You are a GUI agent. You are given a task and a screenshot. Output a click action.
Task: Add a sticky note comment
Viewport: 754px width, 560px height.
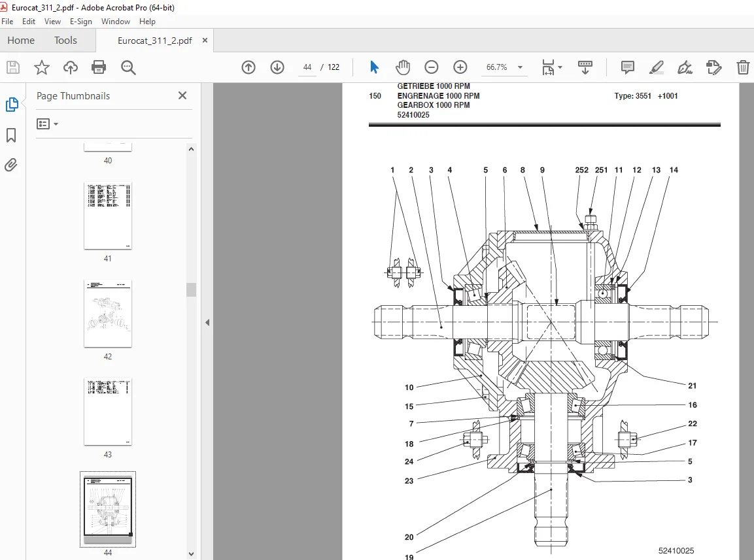(628, 67)
